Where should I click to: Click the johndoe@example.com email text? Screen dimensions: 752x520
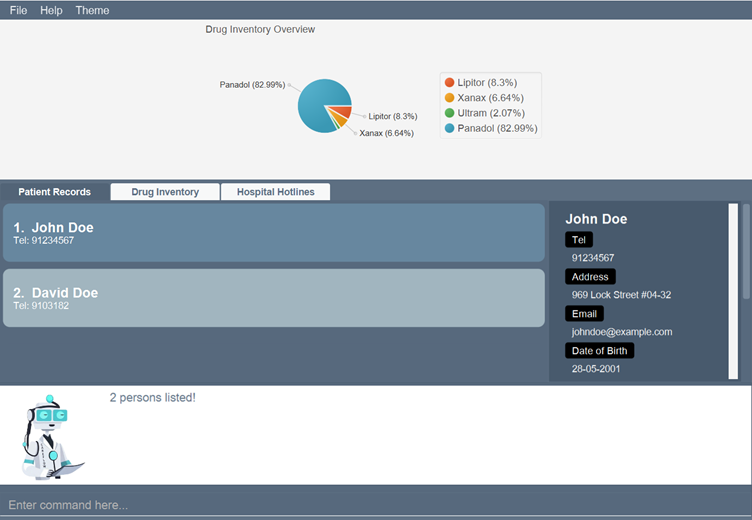tap(622, 332)
